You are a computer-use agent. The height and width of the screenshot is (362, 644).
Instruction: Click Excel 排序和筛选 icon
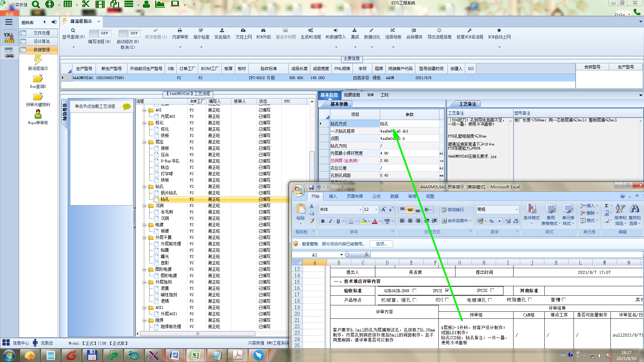pyautogui.click(x=620, y=209)
